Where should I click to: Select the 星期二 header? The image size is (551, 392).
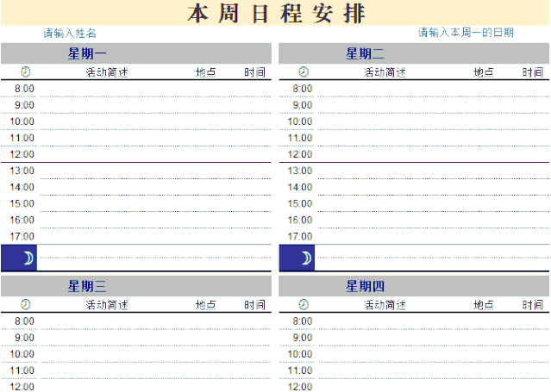coord(414,53)
